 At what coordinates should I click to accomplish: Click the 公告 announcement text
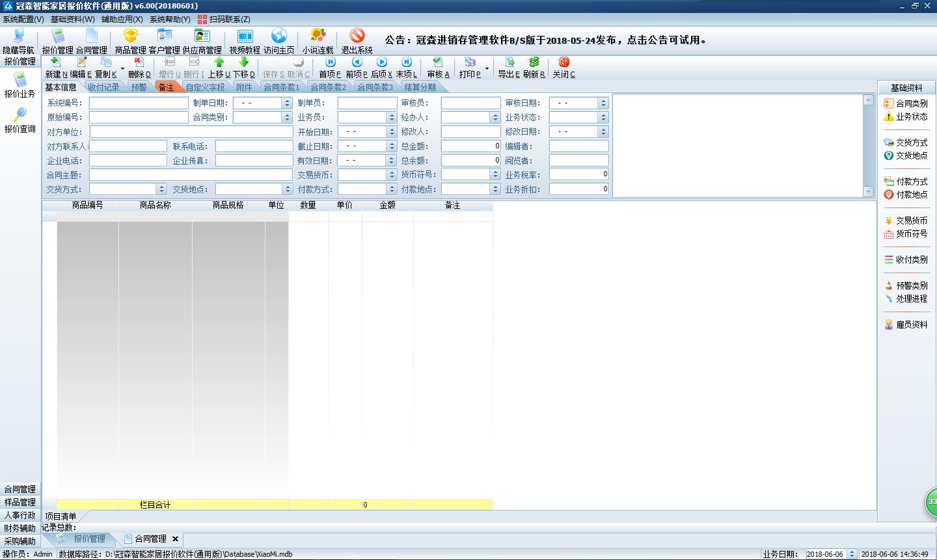tap(546, 40)
